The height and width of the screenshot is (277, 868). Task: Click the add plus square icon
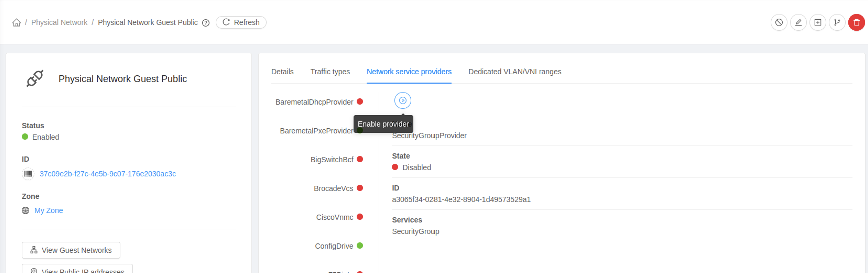coord(818,22)
